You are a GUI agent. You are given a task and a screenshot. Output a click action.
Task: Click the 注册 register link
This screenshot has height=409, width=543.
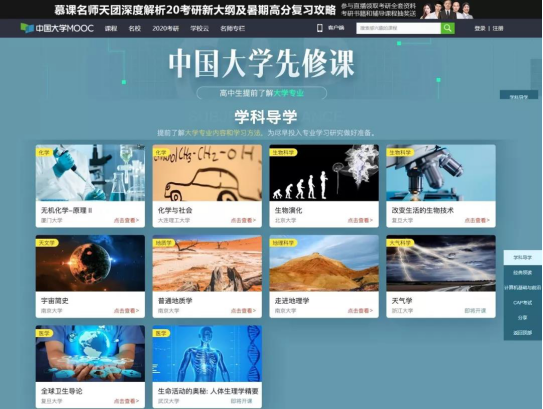coord(498,28)
